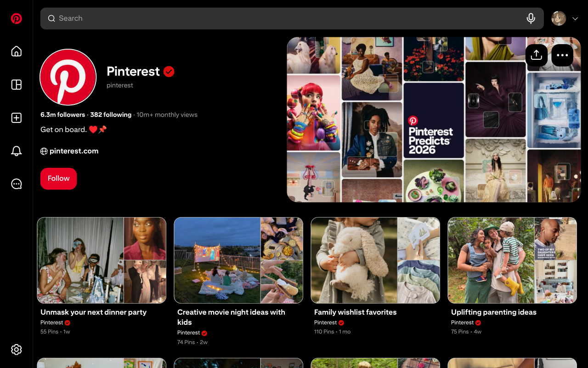
Task: View the 6.3m followers list
Action: pyautogui.click(x=63, y=115)
